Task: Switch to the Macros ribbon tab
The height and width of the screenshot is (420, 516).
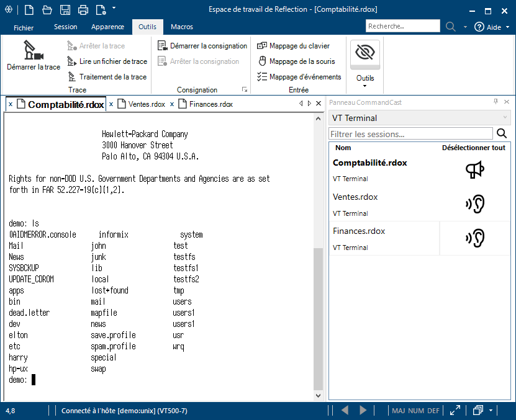Action: click(x=182, y=27)
